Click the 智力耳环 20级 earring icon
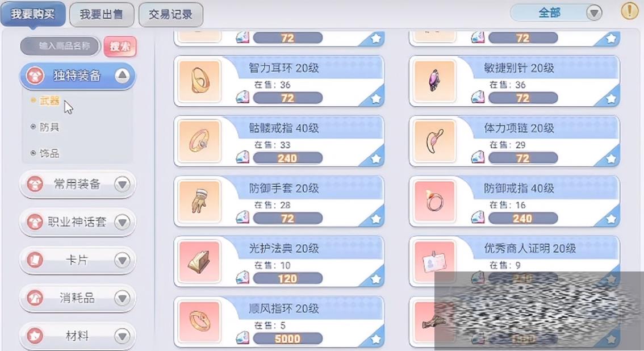 199,81
